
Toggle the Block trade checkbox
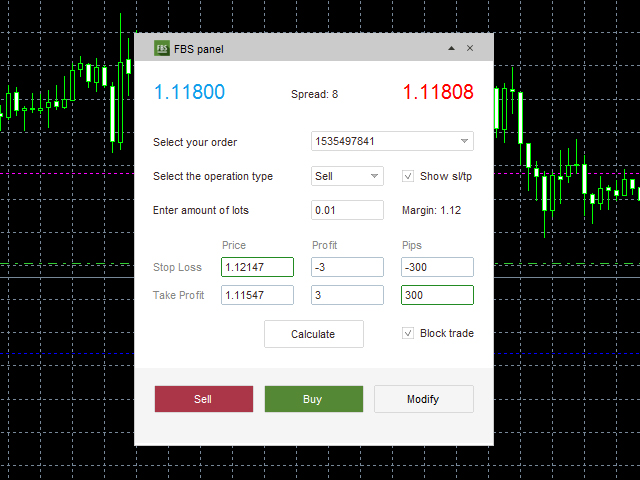coord(408,333)
